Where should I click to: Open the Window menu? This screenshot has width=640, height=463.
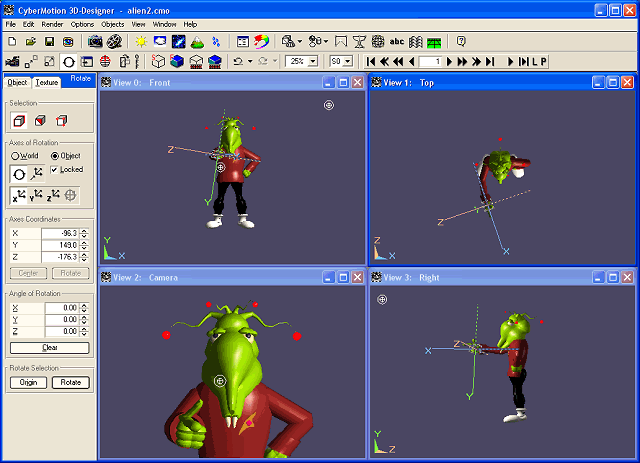(x=164, y=24)
